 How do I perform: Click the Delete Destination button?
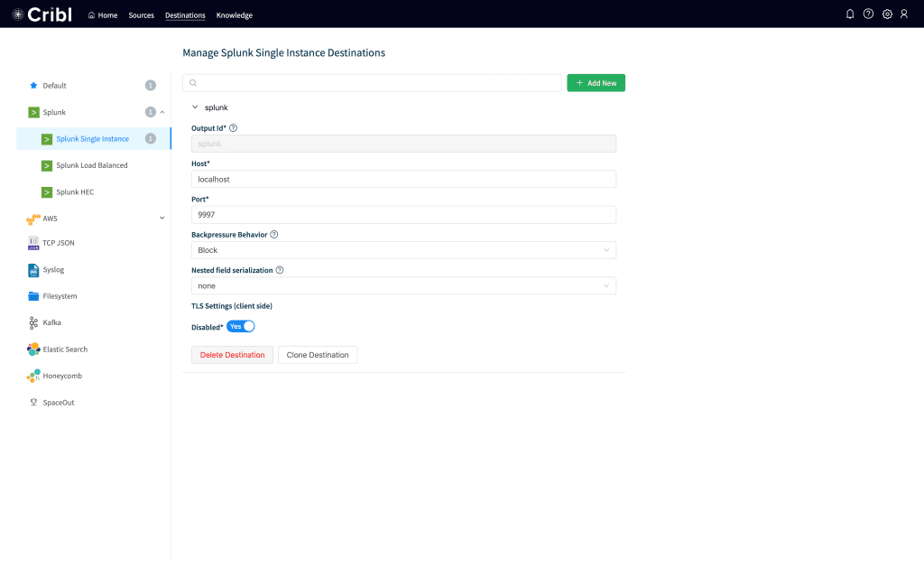232,355
